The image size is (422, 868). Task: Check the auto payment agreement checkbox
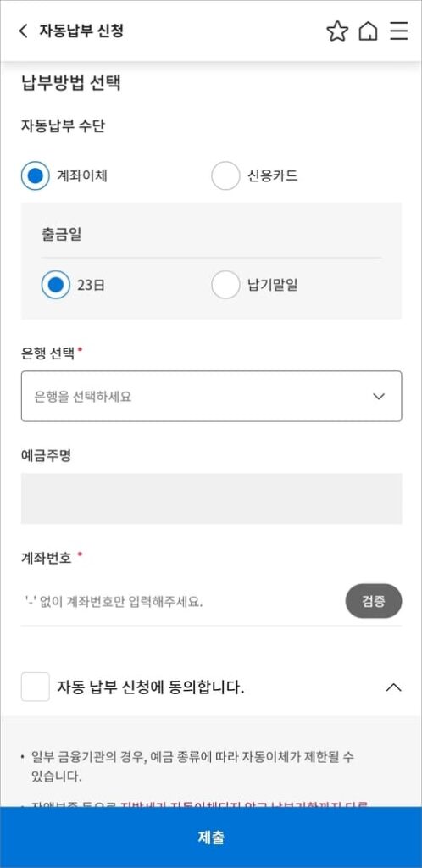36,687
